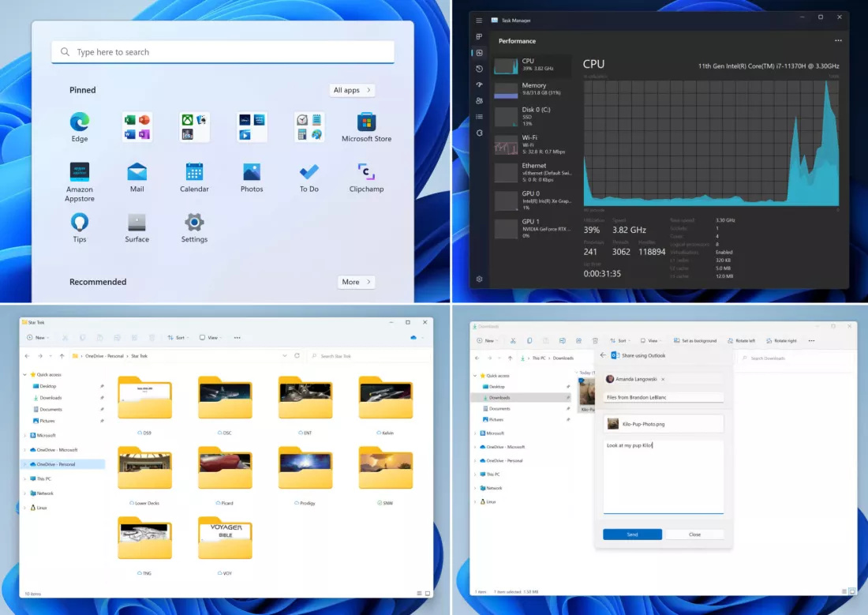
Task: Click the OneDrive cloud status icon in Star Trek window
Action: pos(413,337)
